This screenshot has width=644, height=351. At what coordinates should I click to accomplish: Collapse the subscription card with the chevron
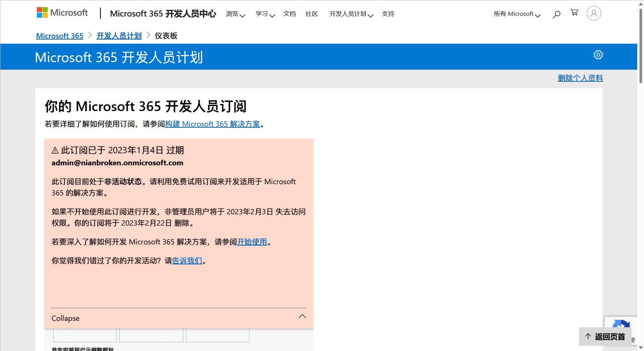(302, 316)
